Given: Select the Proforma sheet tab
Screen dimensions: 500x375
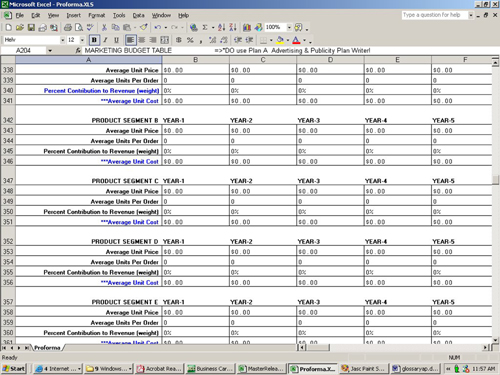Looking at the screenshot, I should click(47, 348).
